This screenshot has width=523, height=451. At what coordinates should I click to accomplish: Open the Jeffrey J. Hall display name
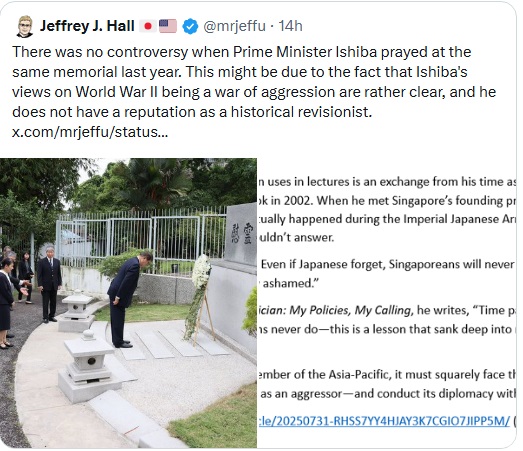click(87, 26)
